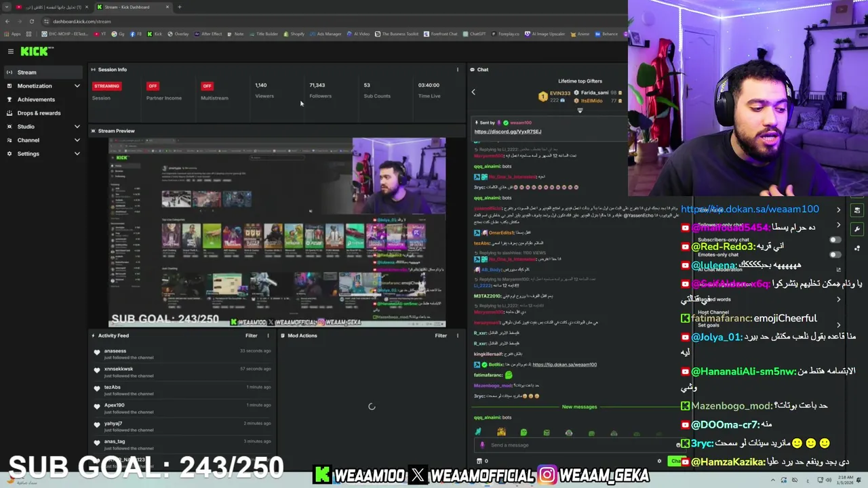Open Mod Actions three-dot menu

pos(457,335)
